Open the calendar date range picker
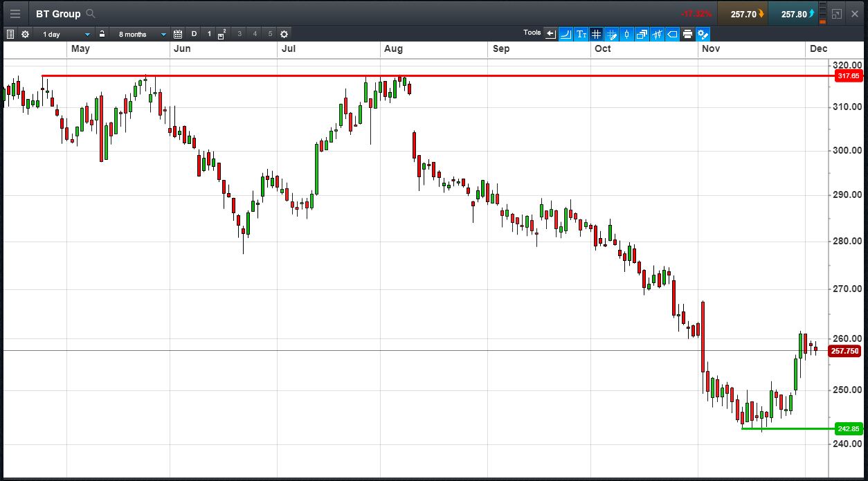 (x=178, y=34)
